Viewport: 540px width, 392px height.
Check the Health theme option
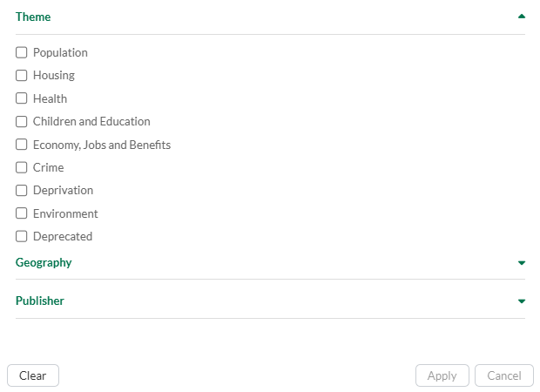coord(22,98)
